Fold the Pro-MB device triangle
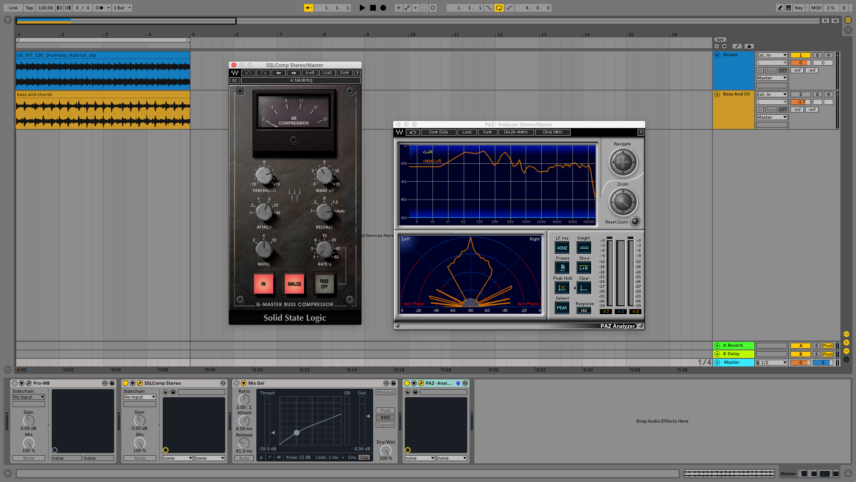The image size is (856, 482). coord(22,383)
